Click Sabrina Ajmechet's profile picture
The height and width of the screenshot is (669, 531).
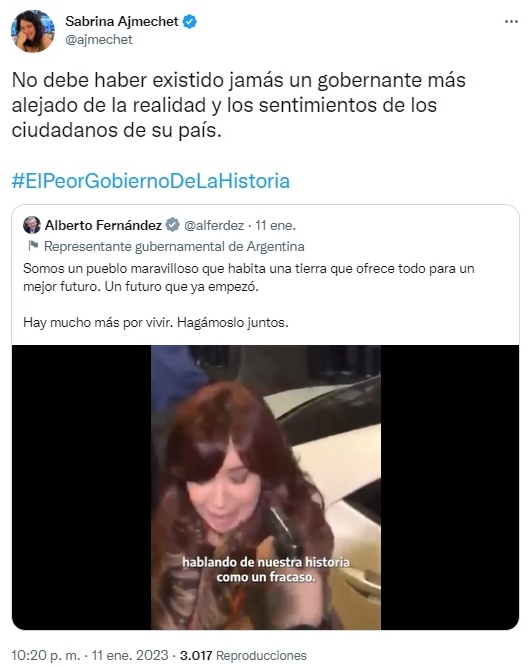point(33,31)
